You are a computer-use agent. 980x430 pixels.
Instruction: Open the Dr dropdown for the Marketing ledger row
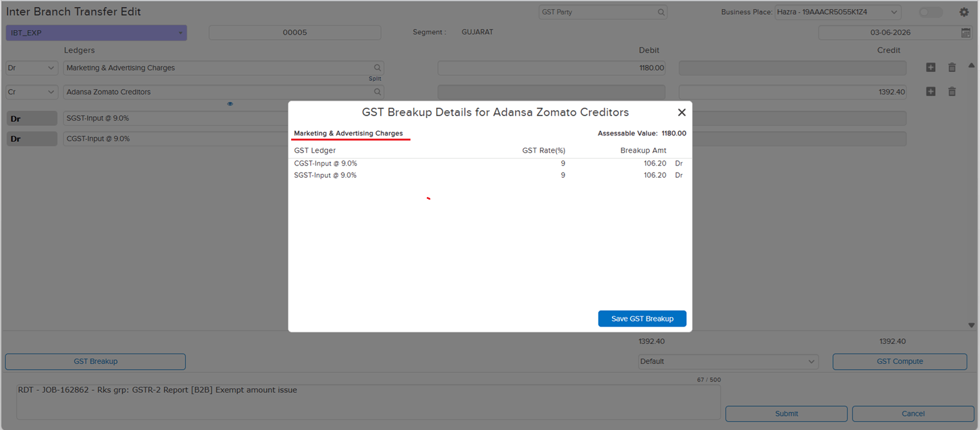coord(31,67)
